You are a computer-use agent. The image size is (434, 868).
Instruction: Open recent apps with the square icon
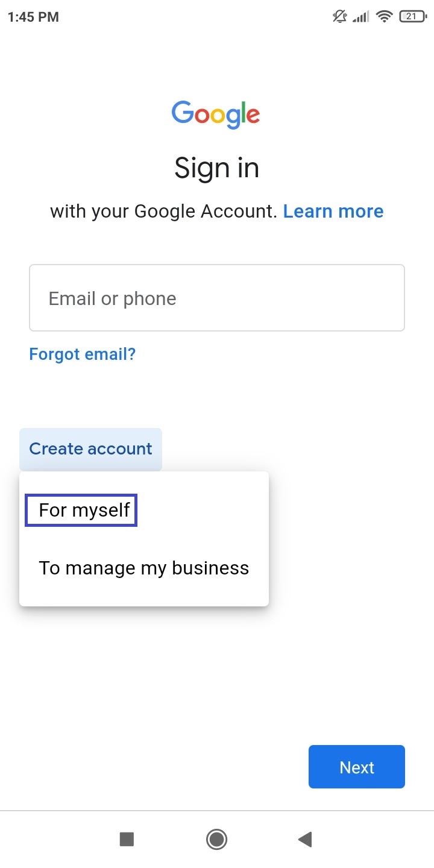click(x=127, y=839)
